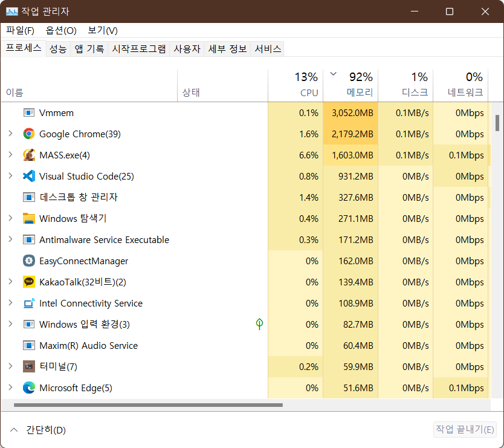Expand the Intel Connectivity Service row
This screenshot has width=504, height=448.
pos(11,303)
